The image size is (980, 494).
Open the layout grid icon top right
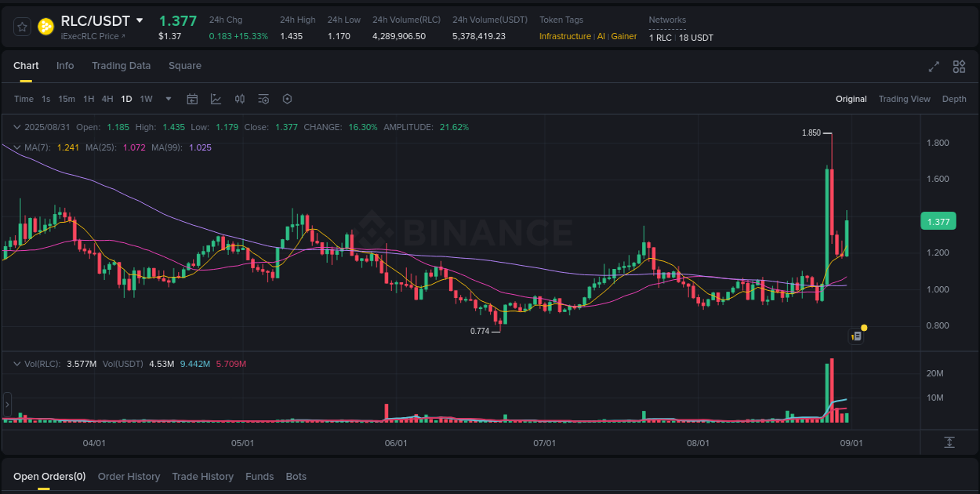[958, 68]
